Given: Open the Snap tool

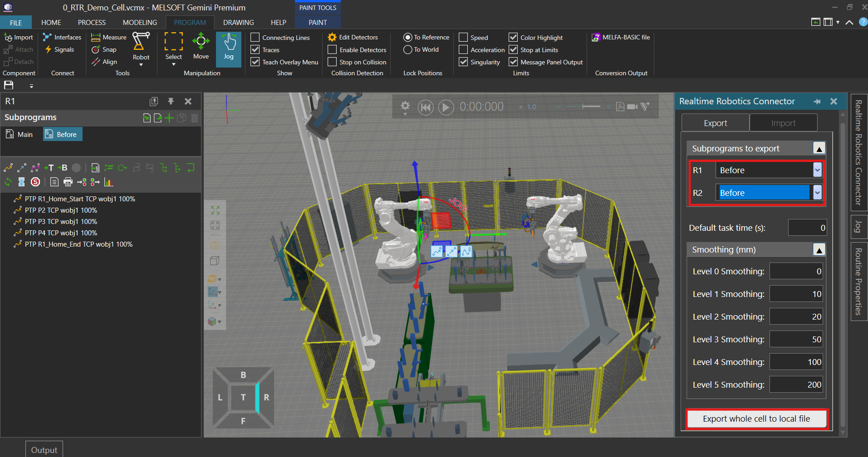Looking at the screenshot, I should [x=104, y=49].
